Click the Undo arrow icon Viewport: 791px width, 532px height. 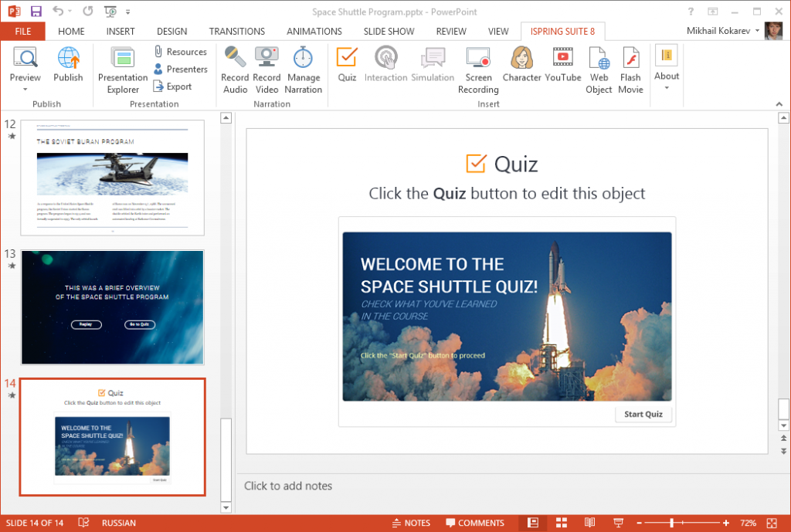point(58,11)
